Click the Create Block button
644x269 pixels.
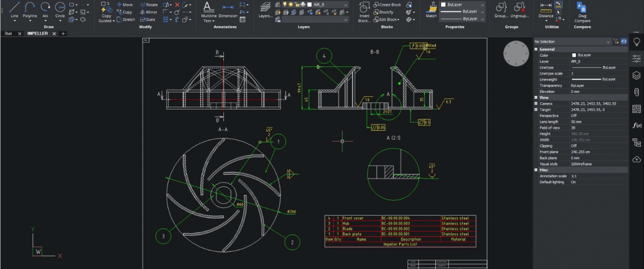tap(387, 5)
